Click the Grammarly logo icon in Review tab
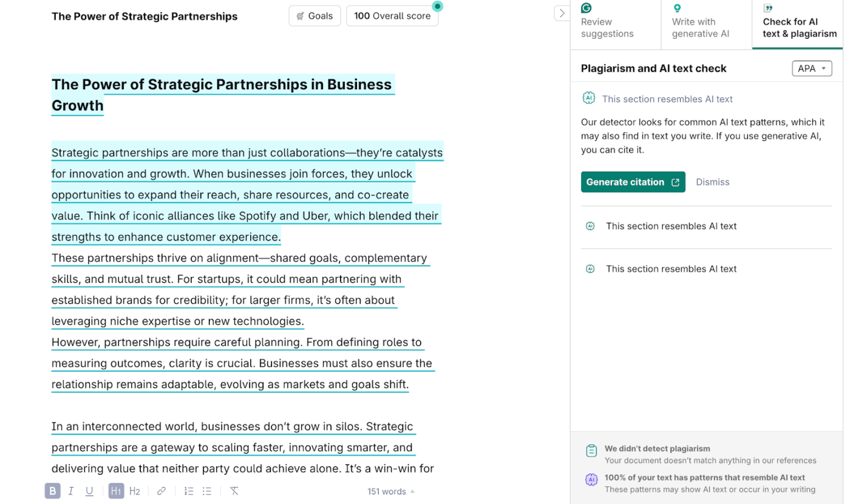The height and width of the screenshot is (504, 850). [x=586, y=8]
